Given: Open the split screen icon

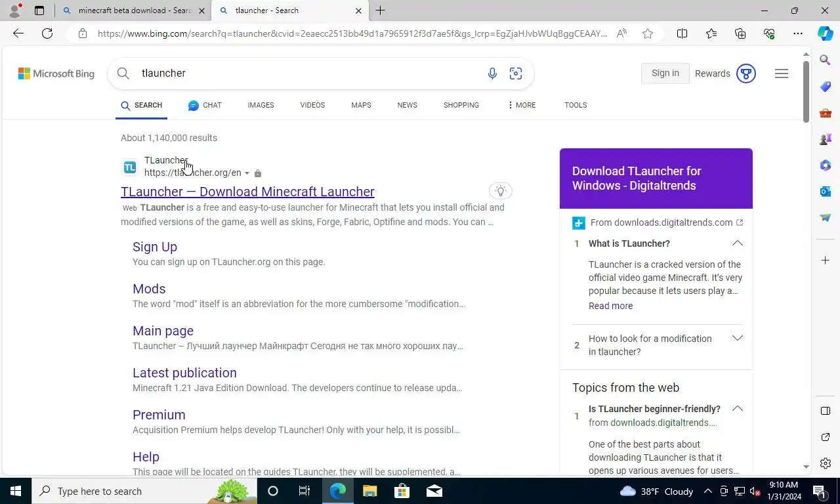Looking at the screenshot, I should 682,33.
